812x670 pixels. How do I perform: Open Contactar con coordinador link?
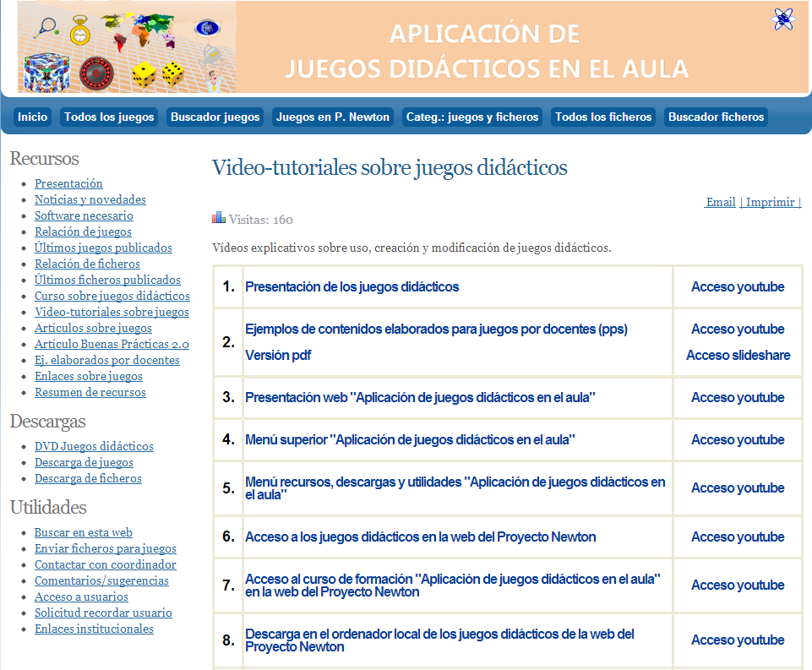[x=105, y=564]
